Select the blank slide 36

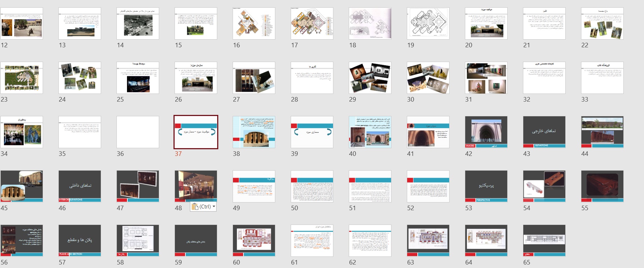point(138,132)
